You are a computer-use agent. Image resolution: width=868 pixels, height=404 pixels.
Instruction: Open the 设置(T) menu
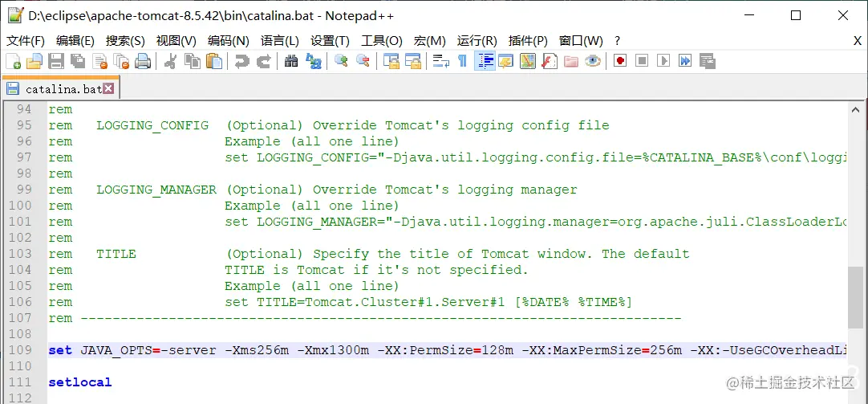click(x=330, y=41)
